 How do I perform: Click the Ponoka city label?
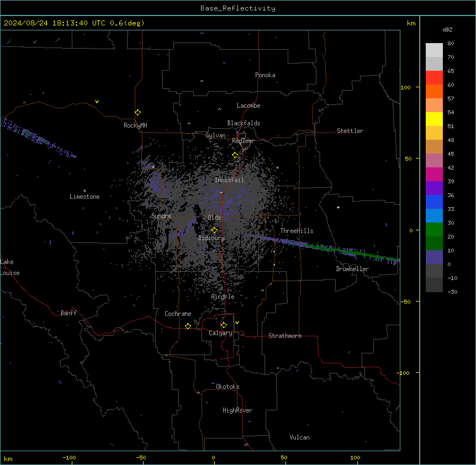tap(265, 75)
